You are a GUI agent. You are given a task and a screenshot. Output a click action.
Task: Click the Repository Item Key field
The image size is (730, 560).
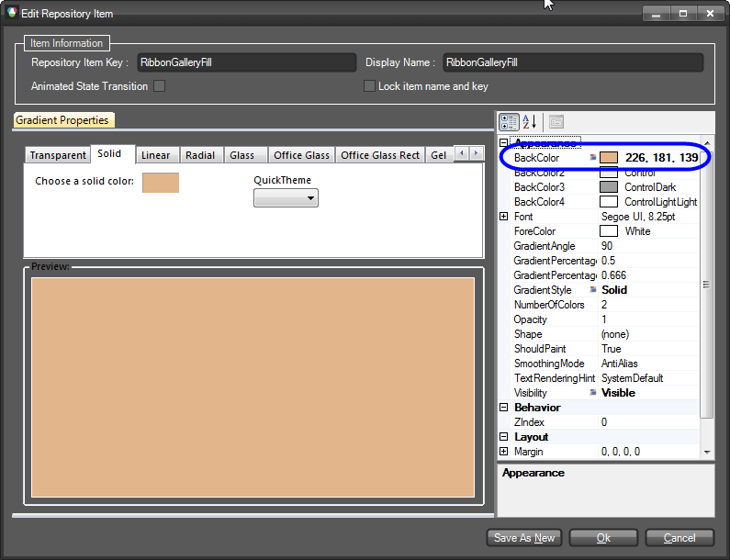(247, 62)
